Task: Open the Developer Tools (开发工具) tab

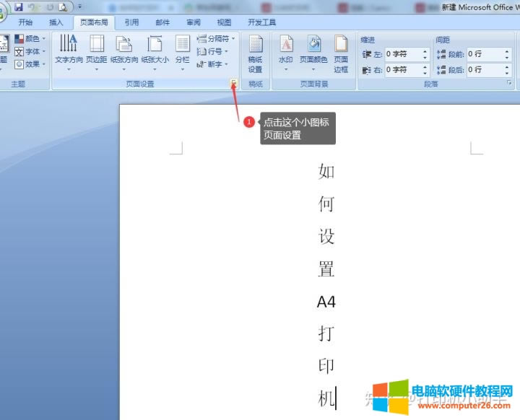Action: click(261, 22)
